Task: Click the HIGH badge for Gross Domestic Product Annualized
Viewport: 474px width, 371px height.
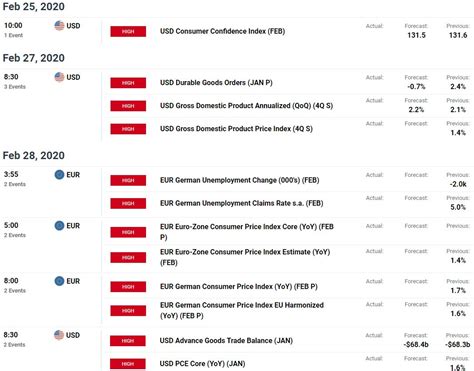Action: pos(128,106)
